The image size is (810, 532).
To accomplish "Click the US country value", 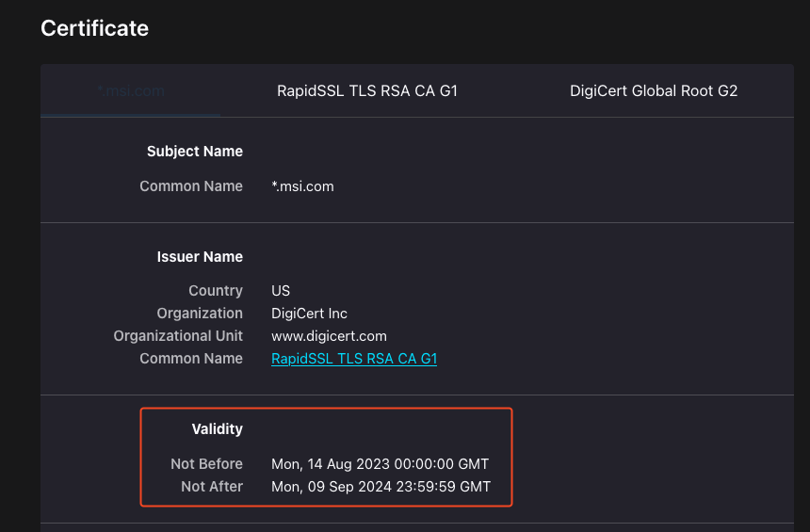I will (x=281, y=291).
